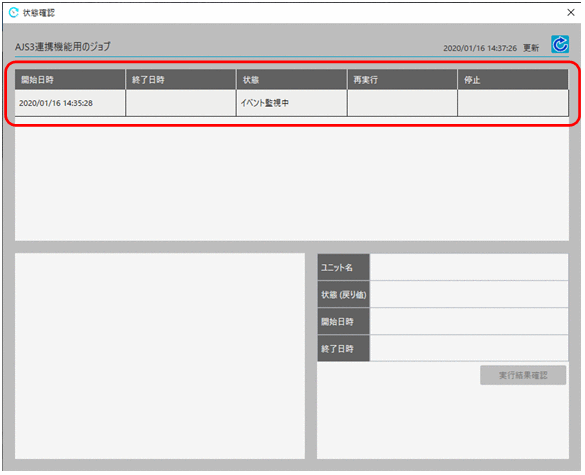Close the 状態確認 window
The image size is (585, 475).
tap(570, 12)
